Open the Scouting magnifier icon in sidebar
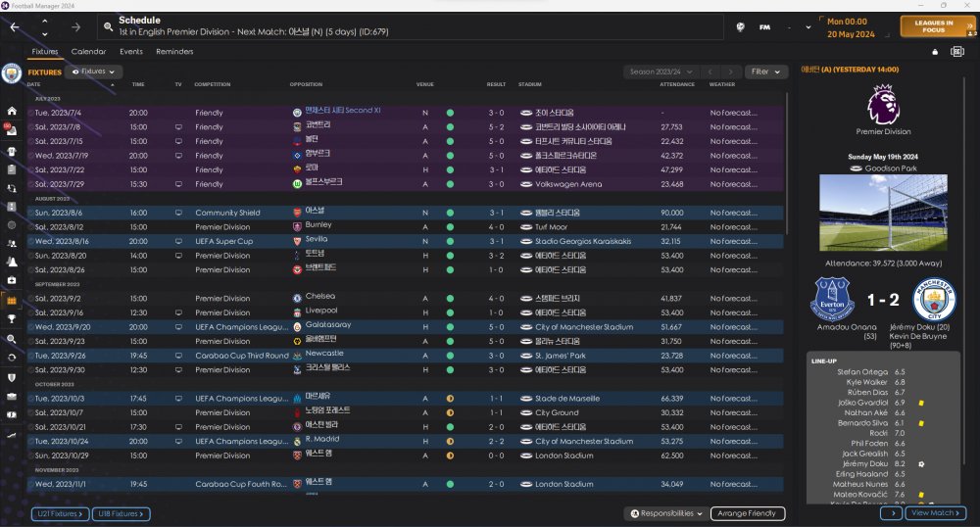This screenshot has width=980, height=527. [12, 339]
